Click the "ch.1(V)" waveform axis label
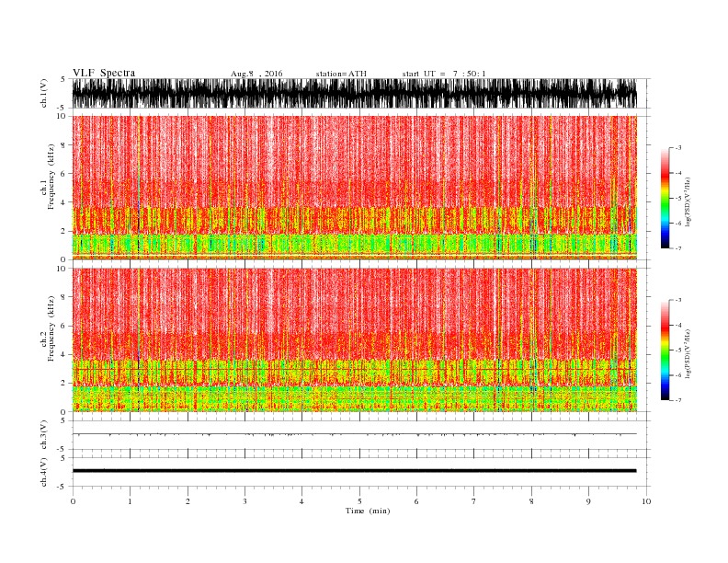 coord(44,93)
